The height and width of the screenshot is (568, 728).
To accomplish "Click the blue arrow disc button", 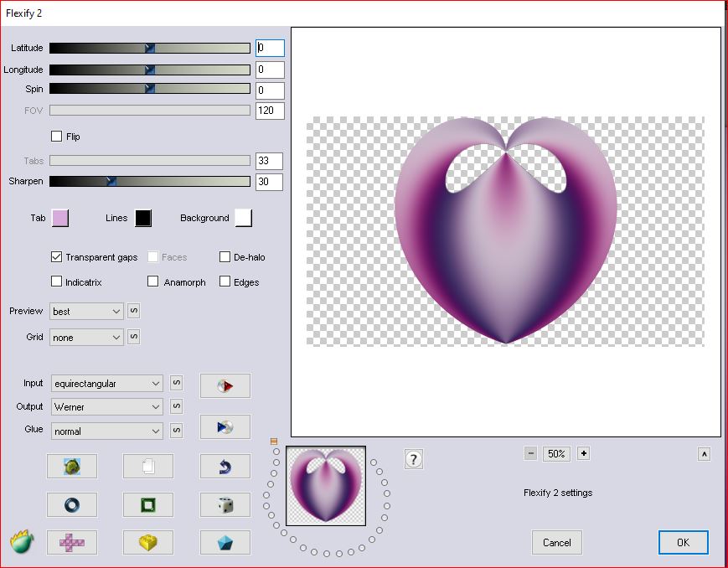I will (x=225, y=426).
